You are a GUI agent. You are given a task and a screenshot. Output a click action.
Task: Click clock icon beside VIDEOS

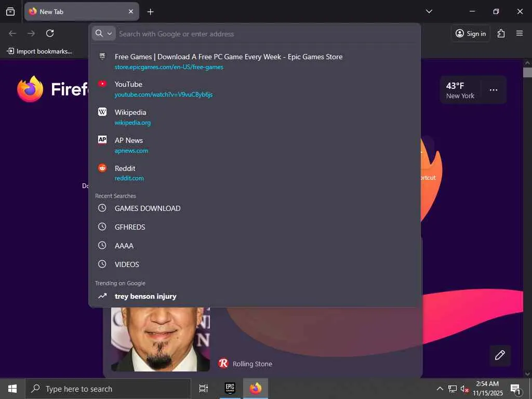coord(102,263)
